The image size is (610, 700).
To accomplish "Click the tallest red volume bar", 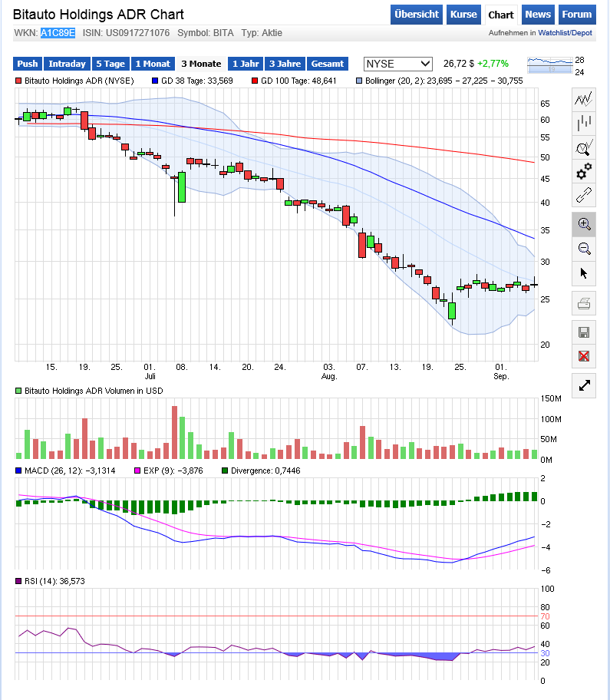I will (174, 433).
